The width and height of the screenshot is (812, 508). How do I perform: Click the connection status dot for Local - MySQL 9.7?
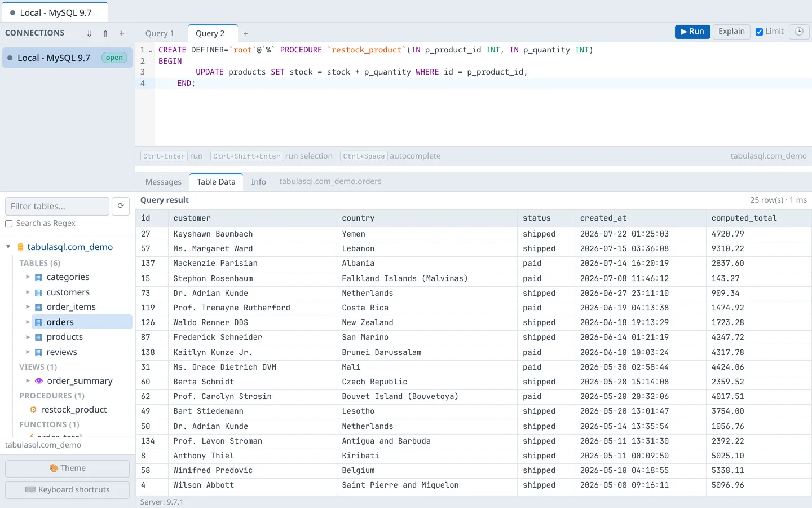click(x=10, y=58)
